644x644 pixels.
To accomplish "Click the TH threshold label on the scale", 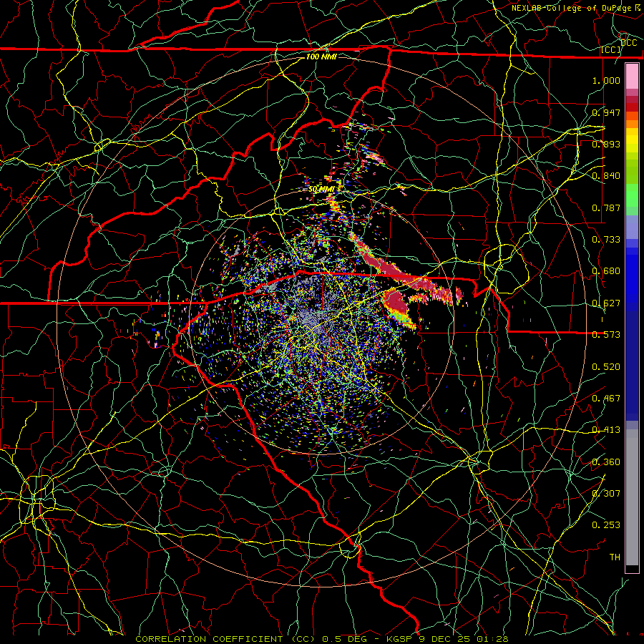I will pyautogui.click(x=615, y=557).
